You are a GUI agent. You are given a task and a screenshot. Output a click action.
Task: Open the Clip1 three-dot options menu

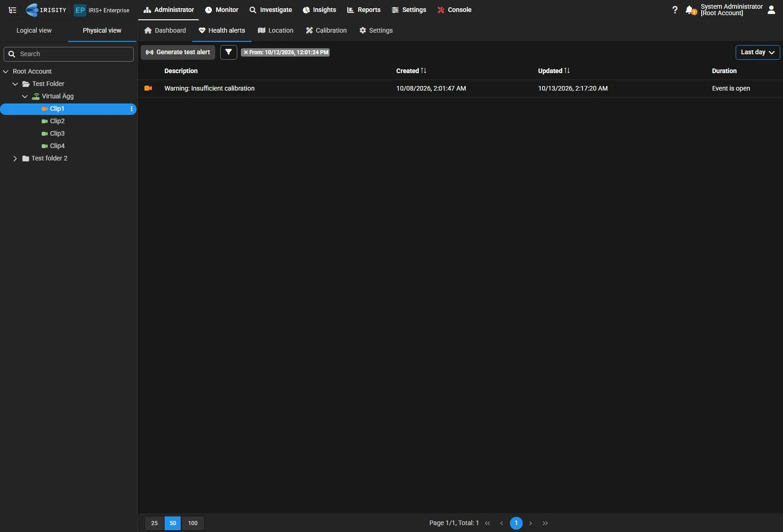131,109
